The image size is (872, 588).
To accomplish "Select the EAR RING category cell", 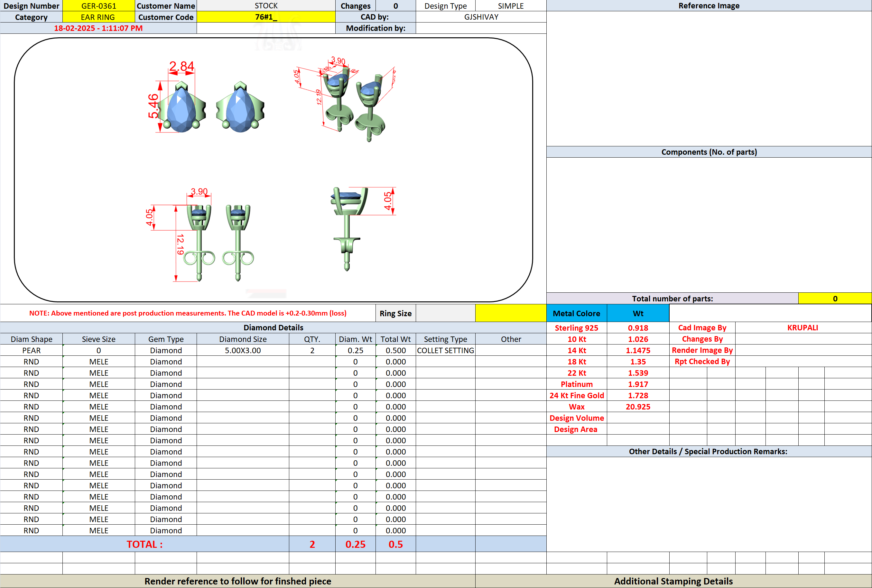I will (x=99, y=17).
